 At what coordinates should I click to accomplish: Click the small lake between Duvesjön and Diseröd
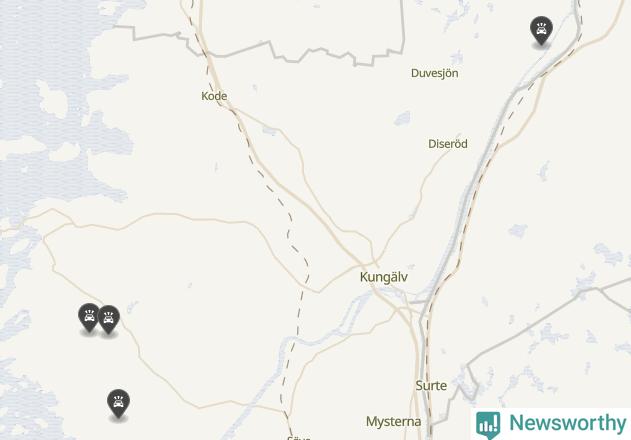pyautogui.click(x=402, y=118)
